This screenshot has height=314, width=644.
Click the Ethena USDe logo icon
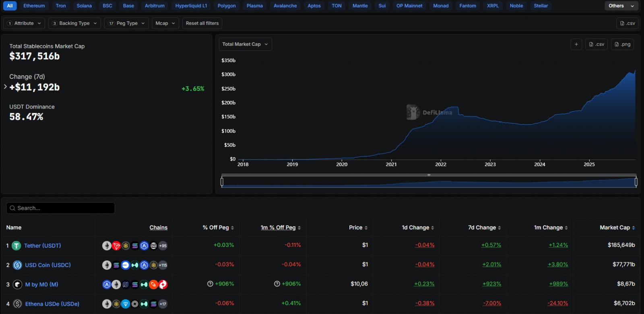coord(17,304)
